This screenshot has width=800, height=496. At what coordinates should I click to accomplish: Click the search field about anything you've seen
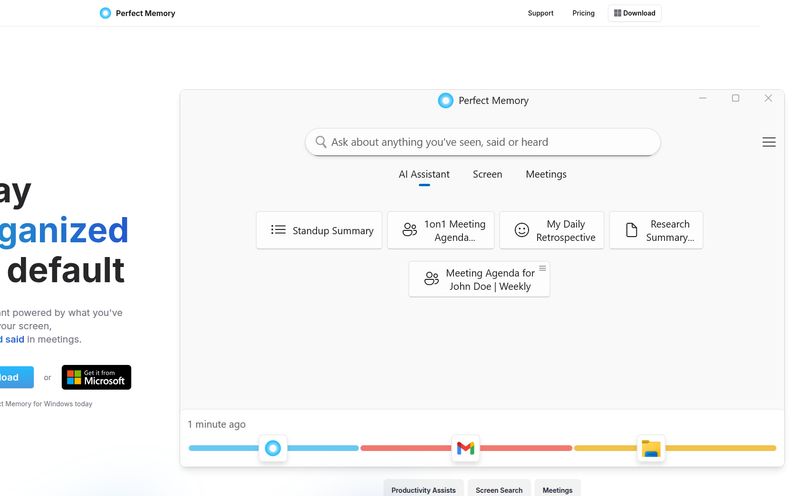click(483, 142)
